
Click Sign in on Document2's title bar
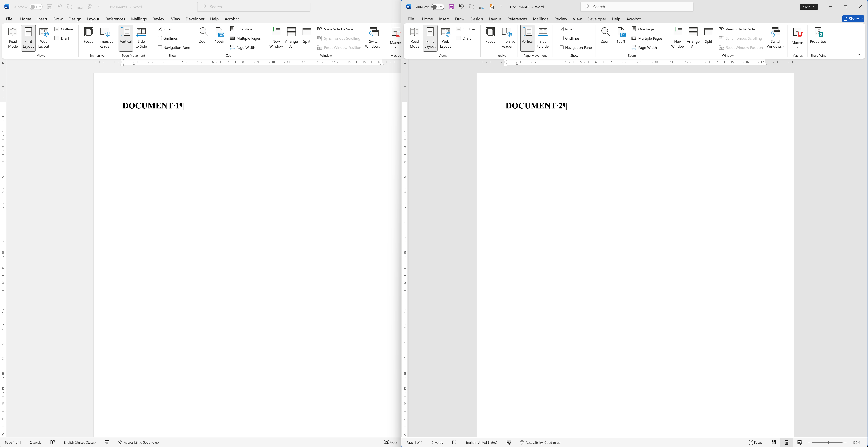pyautogui.click(x=809, y=7)
